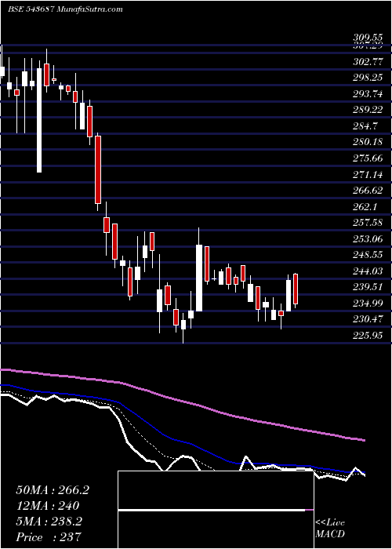Screen dimensions: 392x549
Task: Click the 50MA : 266.2 readout
Action: [x=53, y=490]
